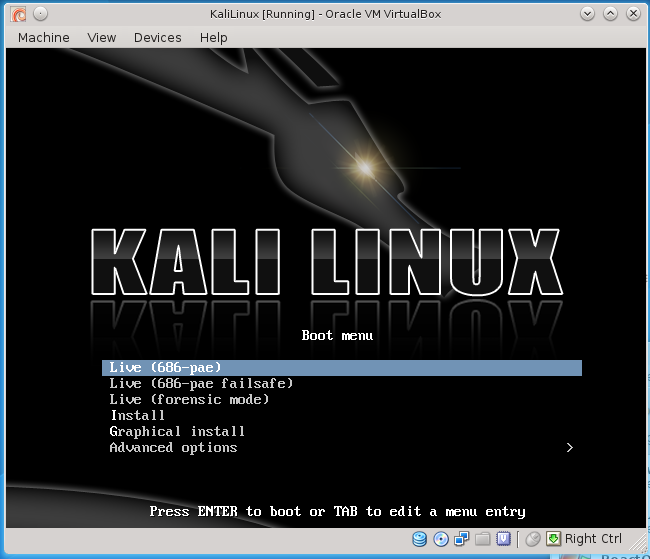Click the VirtualBox window menu icon in title bar
The image size is (650, 559).
tap(19, 14)
